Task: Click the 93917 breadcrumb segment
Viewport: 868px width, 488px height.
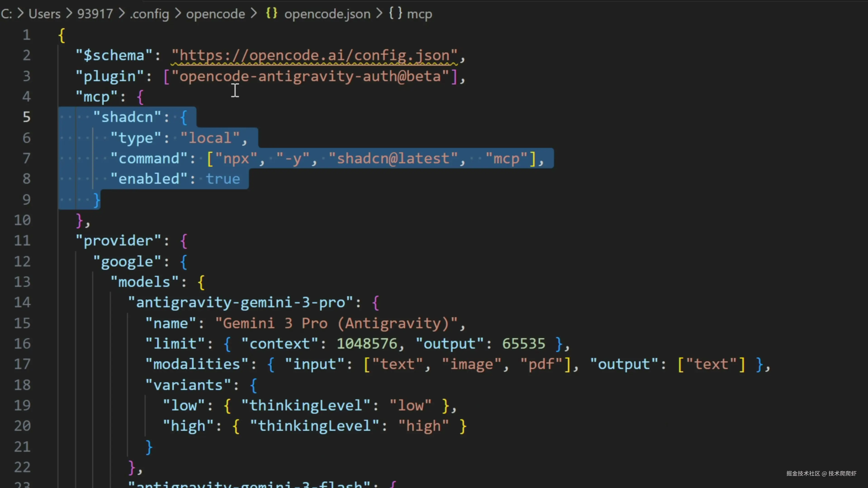Action: click(x=95, y=14)
